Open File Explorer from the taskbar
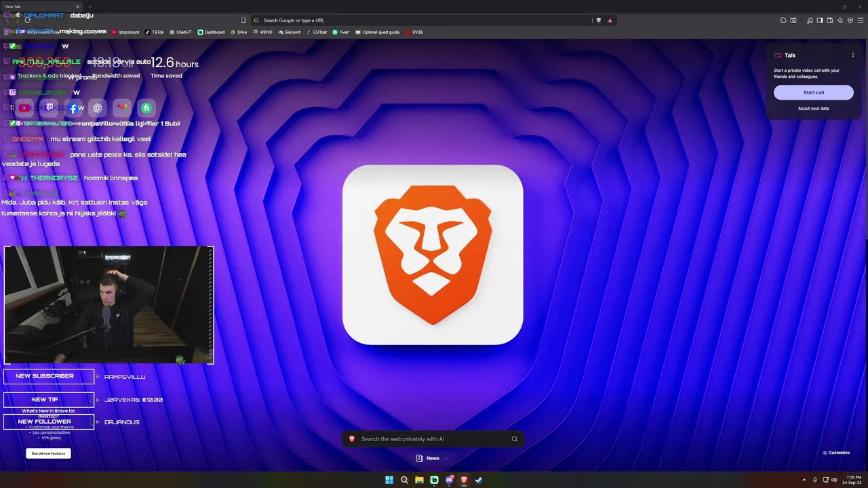 (419, 480)
